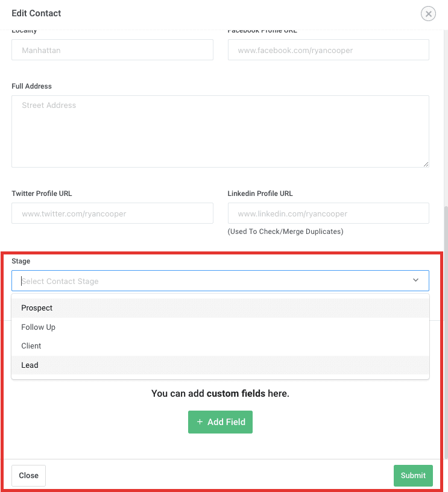
Task: Click inside the Locality input field
Action: (112, 50)
